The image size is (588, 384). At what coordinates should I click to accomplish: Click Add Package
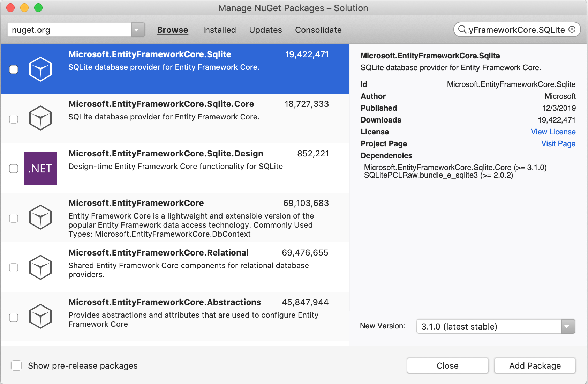[x=535, y=365]
